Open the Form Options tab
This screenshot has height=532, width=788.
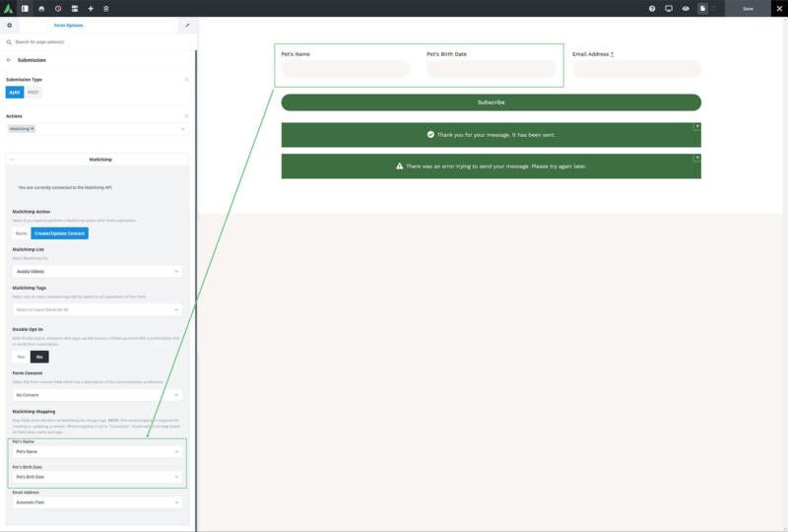tap(68, 26)
